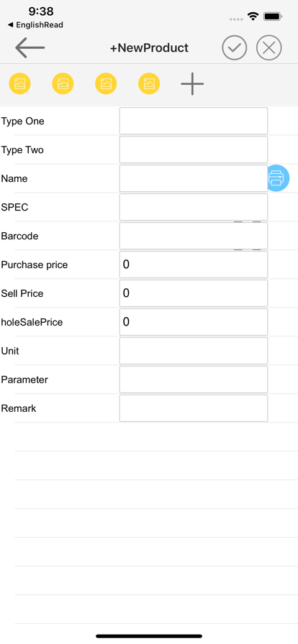Select the third yellow image placeholder
The image size is (298, 644).
[106, 84]
